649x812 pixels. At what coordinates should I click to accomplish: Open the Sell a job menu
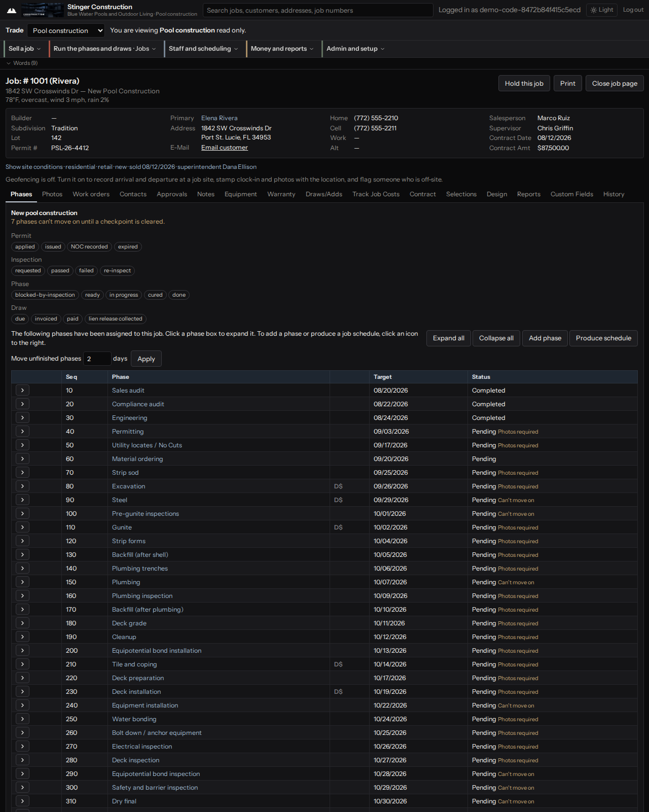coord(24,49)
